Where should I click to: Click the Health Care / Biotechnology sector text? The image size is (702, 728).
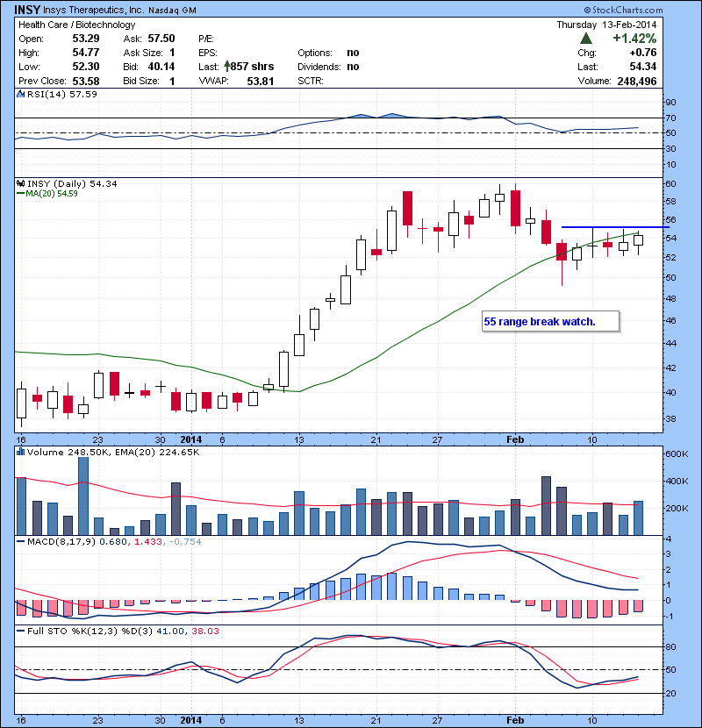tap(76, 25)
